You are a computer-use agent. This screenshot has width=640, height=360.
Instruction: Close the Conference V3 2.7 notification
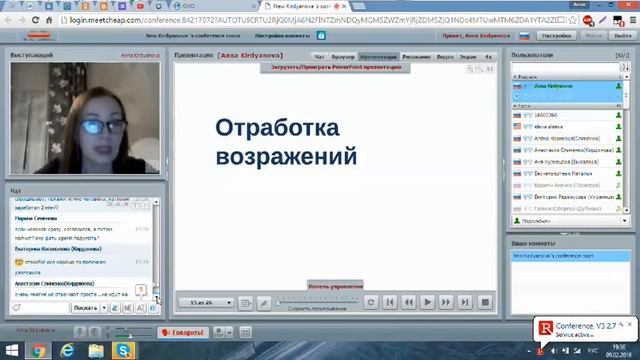click(x=630, y=324)
